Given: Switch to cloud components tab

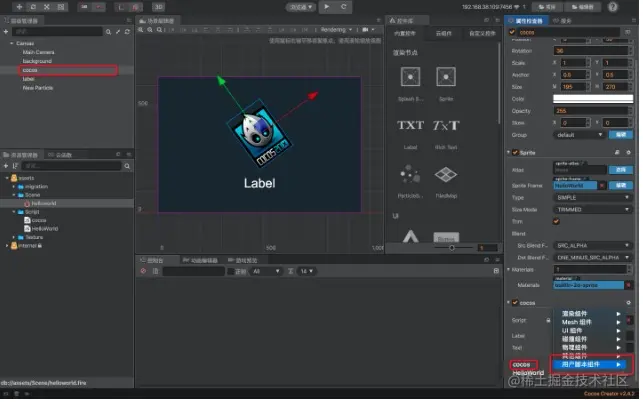Looking at the screenshot, I should click(443, 33).
